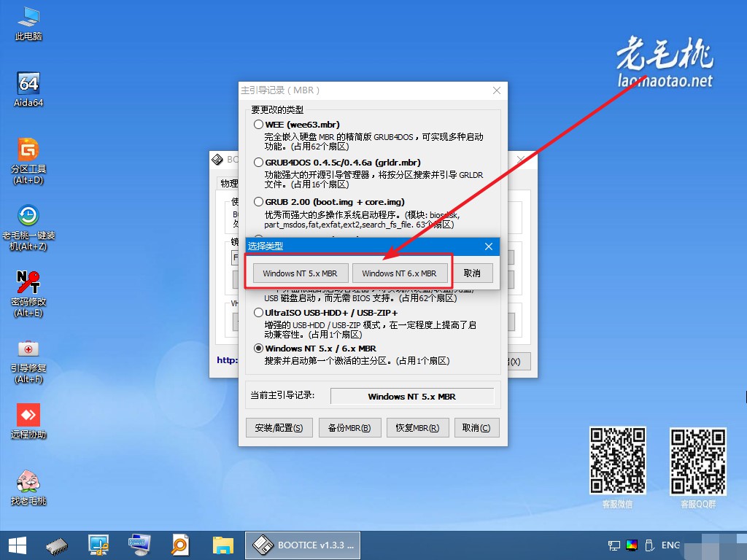Screen dimensions: 747x560
Task: Launch the 远程协助 desktop icon
Action: pyautogui.click(x=28, y=421)
